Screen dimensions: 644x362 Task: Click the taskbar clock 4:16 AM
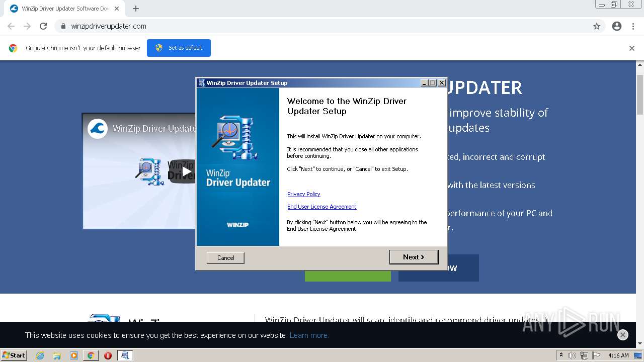click(618, 355)
